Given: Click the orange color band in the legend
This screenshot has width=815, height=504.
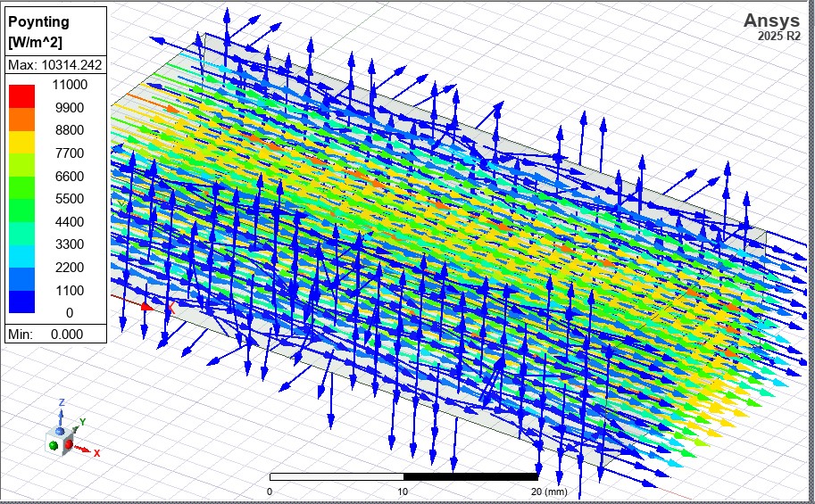Looking at the screenshot, I should [x=21, y=119].
